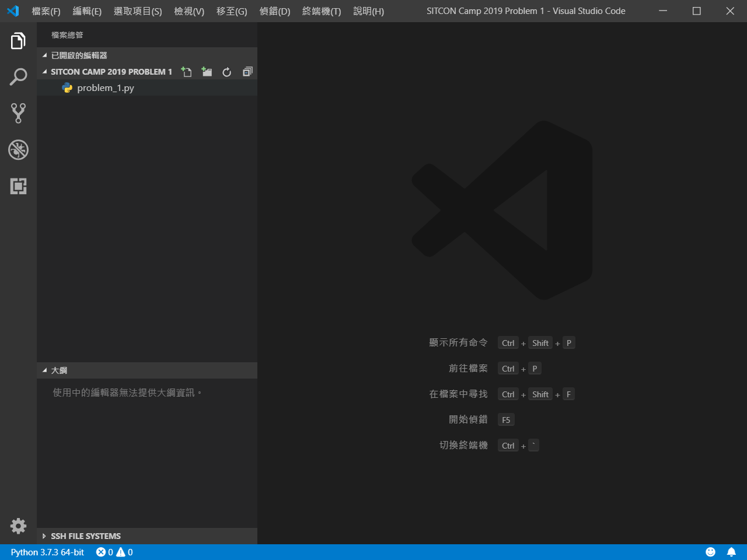This screenshot has height=560, width=747.
Task: Click the 在檔案中尋找 label
Action: [458, 394]
